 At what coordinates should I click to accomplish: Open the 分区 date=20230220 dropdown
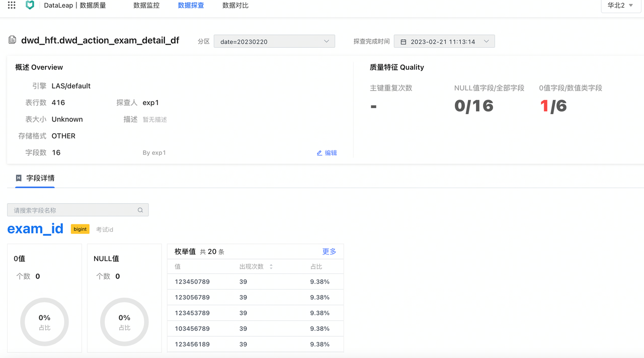click(x=275, y=41)
